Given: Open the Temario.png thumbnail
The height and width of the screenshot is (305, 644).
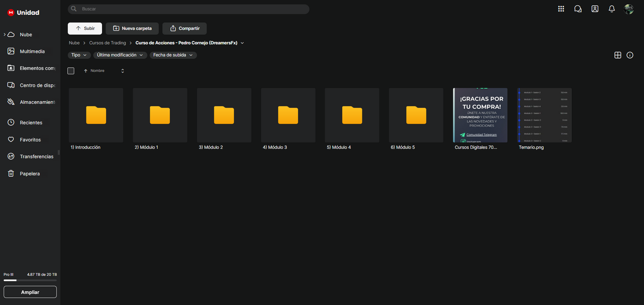Looking at the screenshot, I should [544, 115].
